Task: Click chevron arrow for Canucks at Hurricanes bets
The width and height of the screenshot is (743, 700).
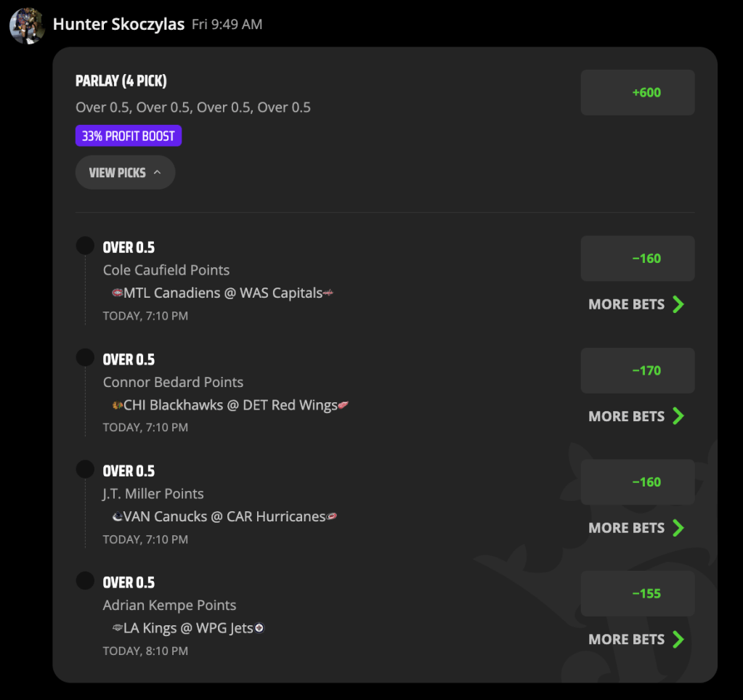Action: 678,528
